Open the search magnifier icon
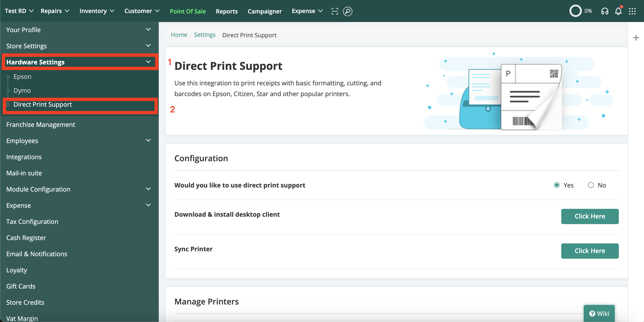The image size is (644, 322). pos(347,11)
